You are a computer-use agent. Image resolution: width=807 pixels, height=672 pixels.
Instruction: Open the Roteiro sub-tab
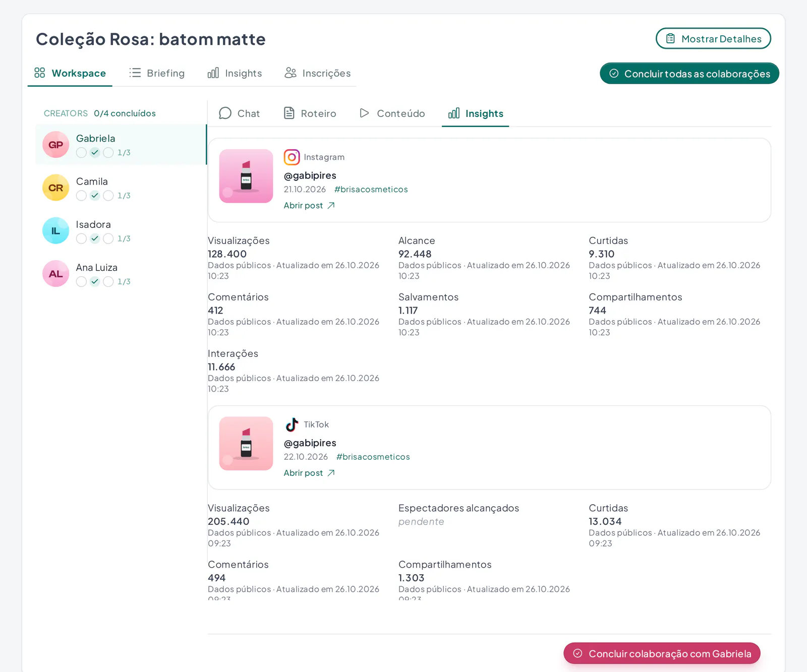(x=310, y=113)
